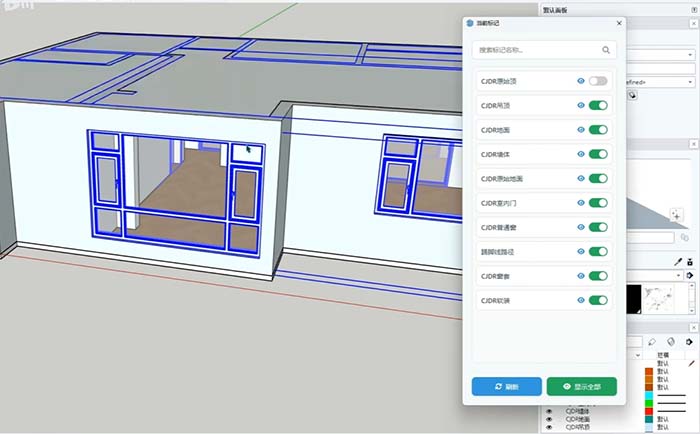Image resolution: width=700 pixels, height=434 pixels.
Task: Click the green 显示全部 button
Action: pyautogui.click(x=581, y=386)
